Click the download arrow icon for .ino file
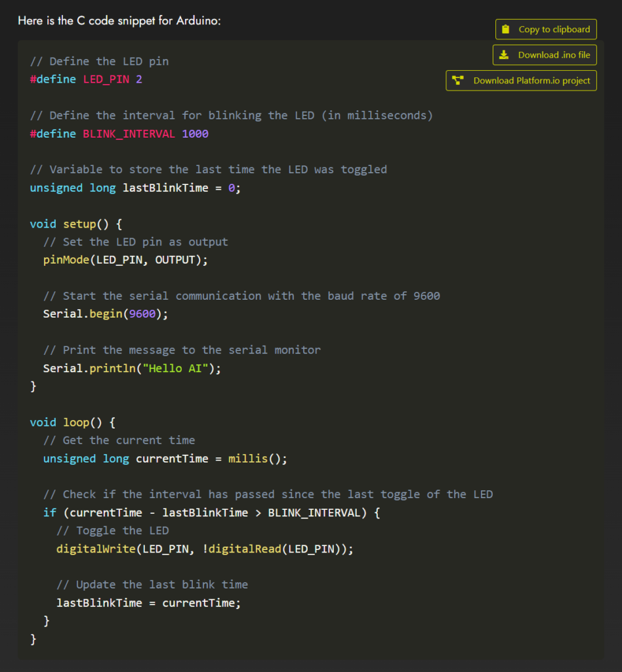 pyautogui.click(x=503, y=55)
